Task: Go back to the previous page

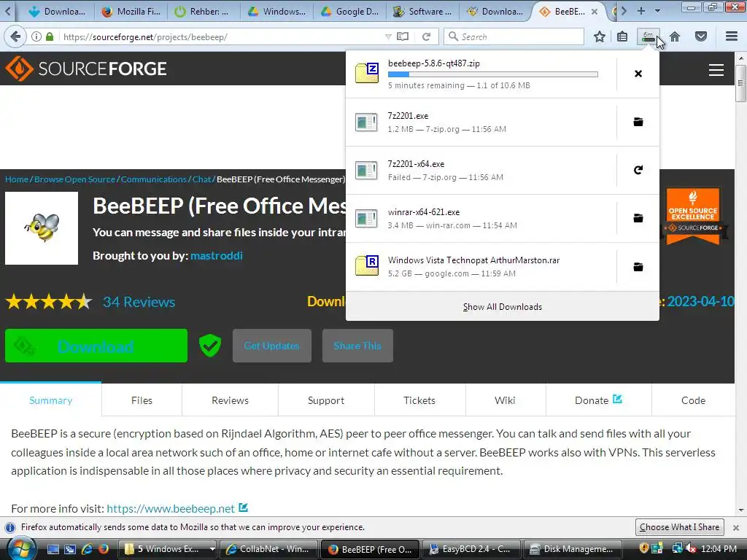Action: pos(15,36)
